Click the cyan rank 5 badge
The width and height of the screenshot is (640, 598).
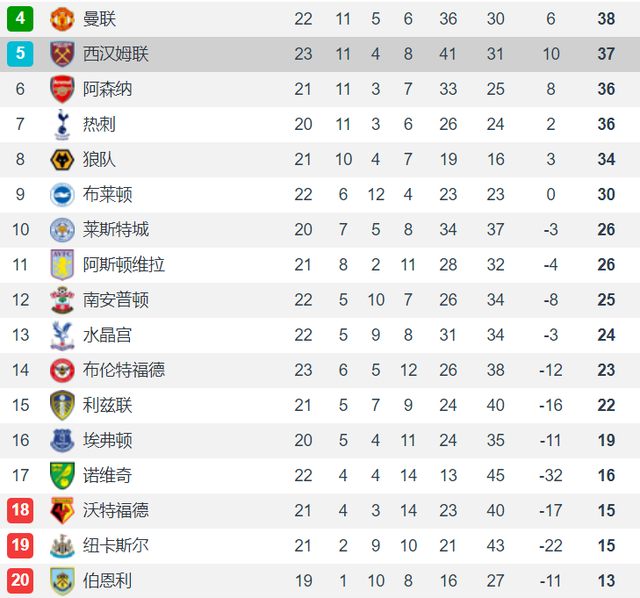[x=20, y=53]
